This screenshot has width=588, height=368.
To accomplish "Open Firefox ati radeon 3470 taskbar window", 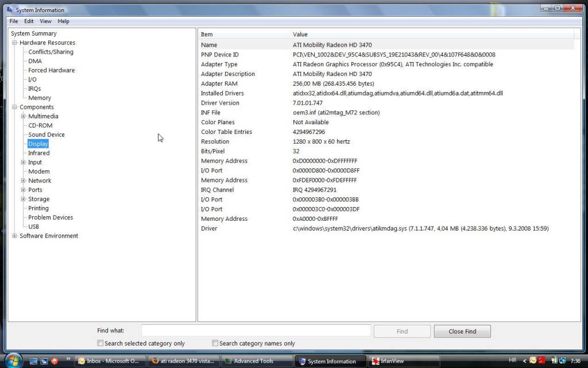I will click(x=183, y=361).
